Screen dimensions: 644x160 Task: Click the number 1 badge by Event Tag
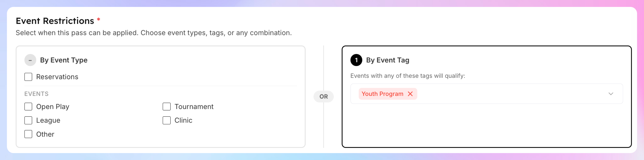[x=356, y=60]
